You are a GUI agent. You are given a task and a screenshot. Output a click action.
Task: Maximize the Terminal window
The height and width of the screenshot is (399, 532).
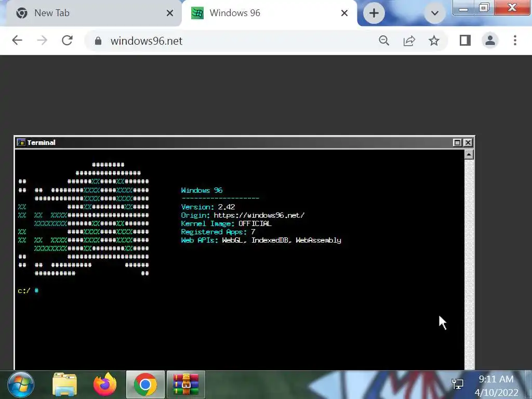457,142
